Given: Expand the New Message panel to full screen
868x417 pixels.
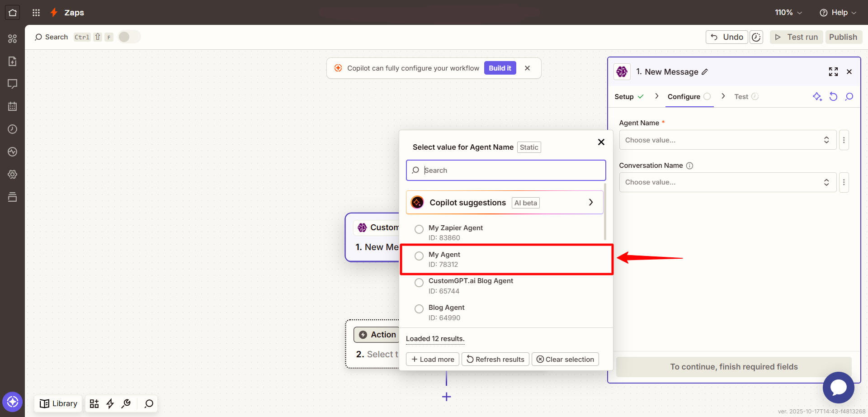Looking at the screenshot, I should point(833,71).
